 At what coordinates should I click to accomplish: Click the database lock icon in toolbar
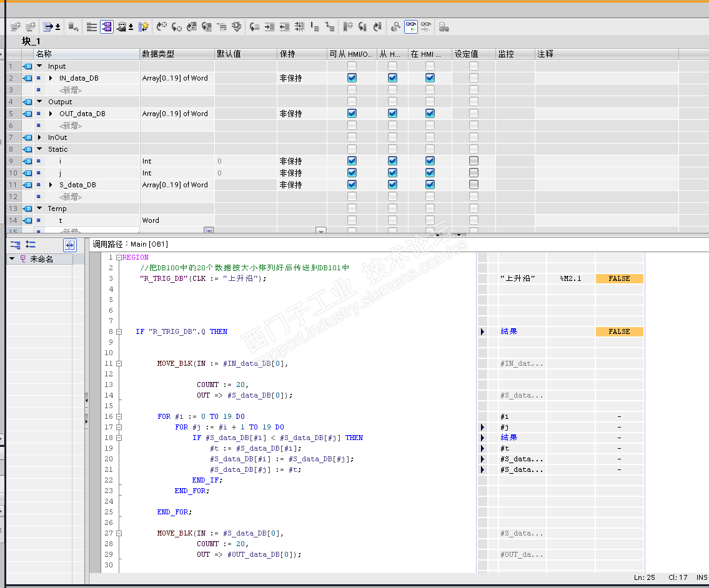[x=443, y=27]
